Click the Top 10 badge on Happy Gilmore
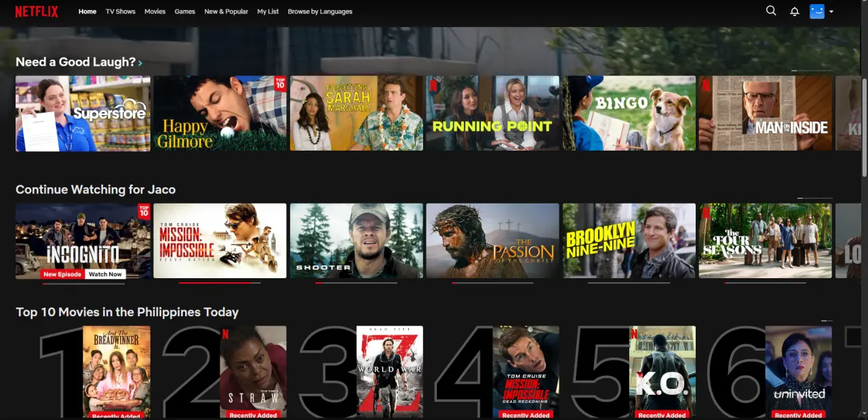 (280, 83)
